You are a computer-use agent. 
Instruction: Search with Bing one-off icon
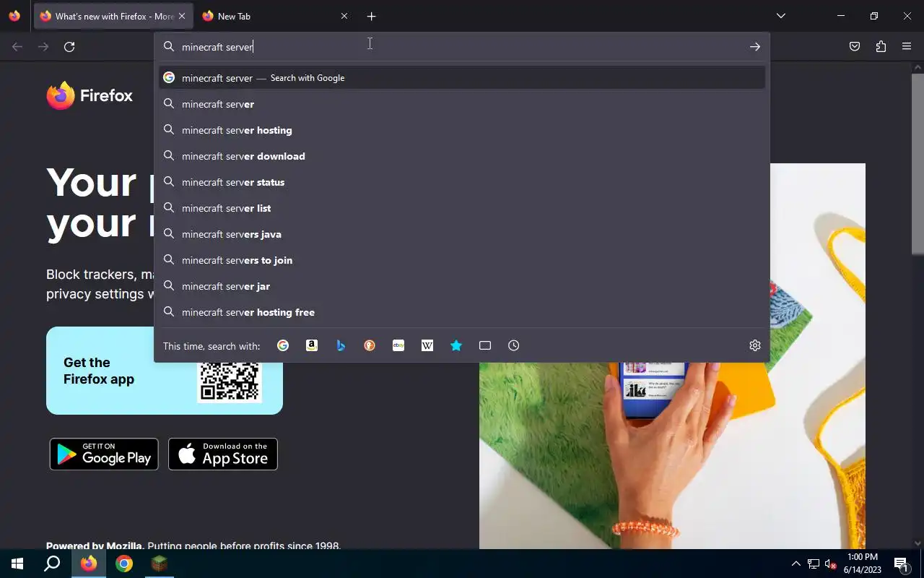[x=341, y=345]
